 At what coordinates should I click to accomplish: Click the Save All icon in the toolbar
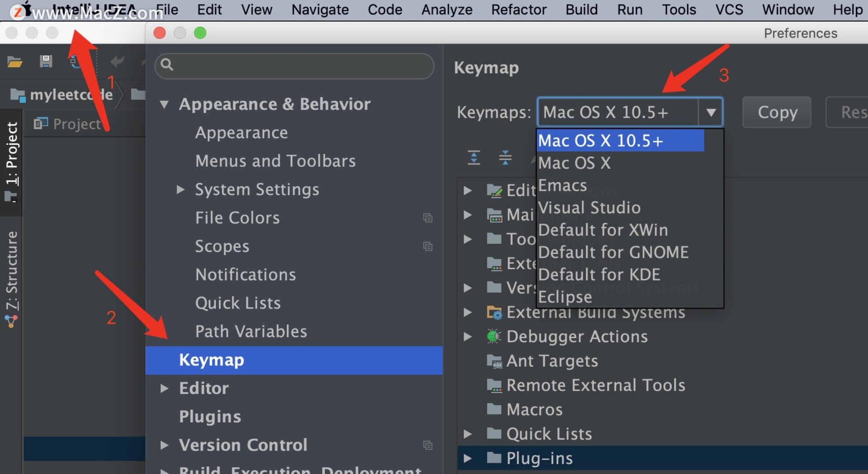click(x=45, y=62)
